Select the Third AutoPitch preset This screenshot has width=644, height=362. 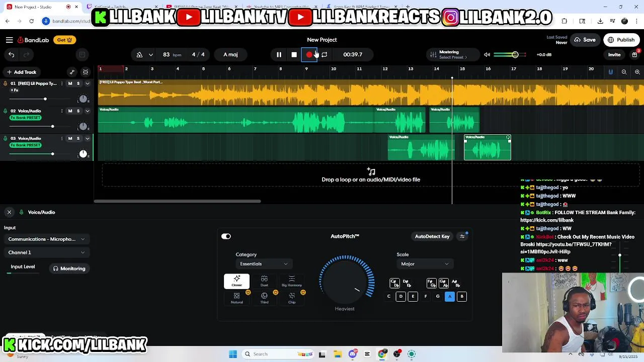[x=264, y=298]
